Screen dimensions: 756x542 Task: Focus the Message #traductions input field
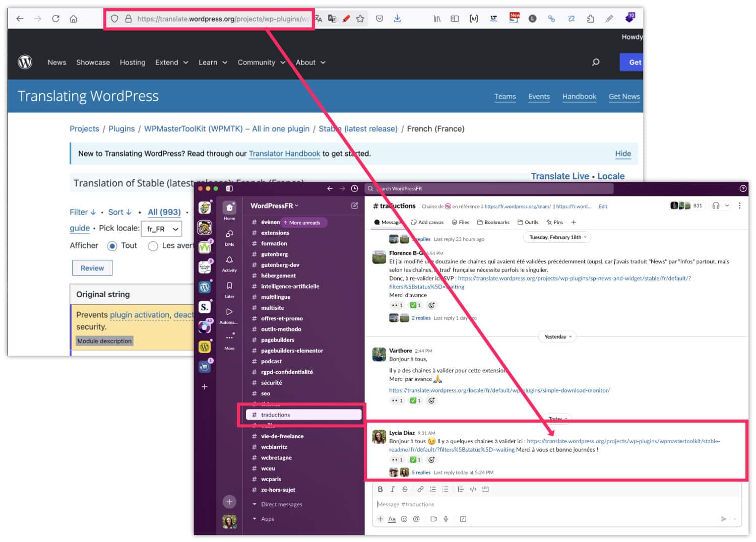click(557, 504)
